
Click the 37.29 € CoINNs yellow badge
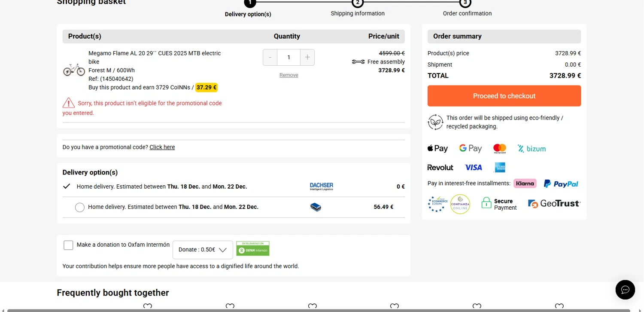(207, 87)
